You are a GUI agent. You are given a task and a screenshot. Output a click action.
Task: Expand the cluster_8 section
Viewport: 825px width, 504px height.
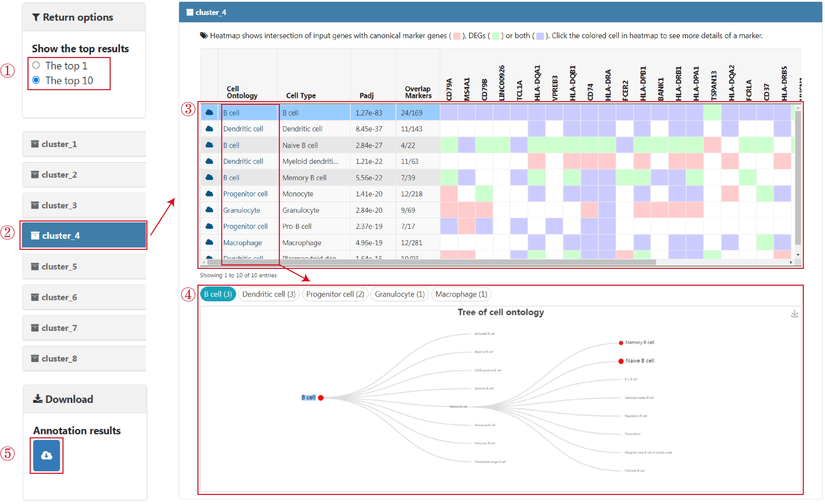point(84,358)
